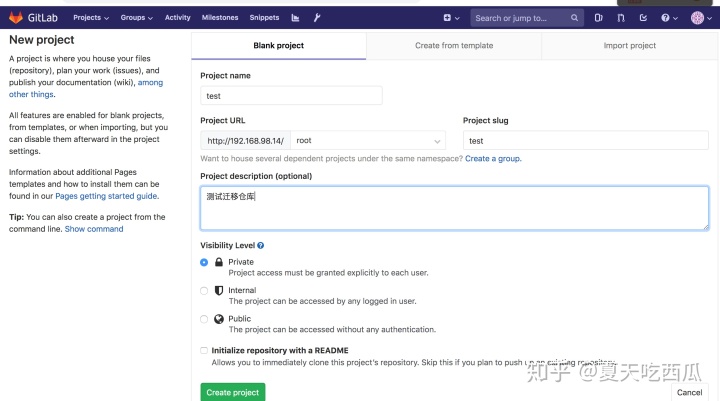720x401 pixels.
Task: Enable Initialize repository with a README
Action: (x=204, y=350)
